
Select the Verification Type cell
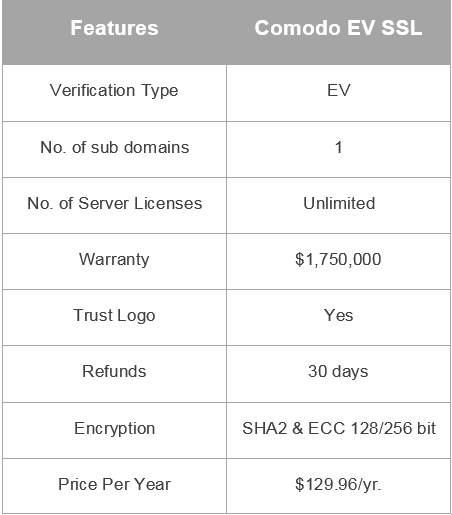pyautogui.click(x=114, y=93)
